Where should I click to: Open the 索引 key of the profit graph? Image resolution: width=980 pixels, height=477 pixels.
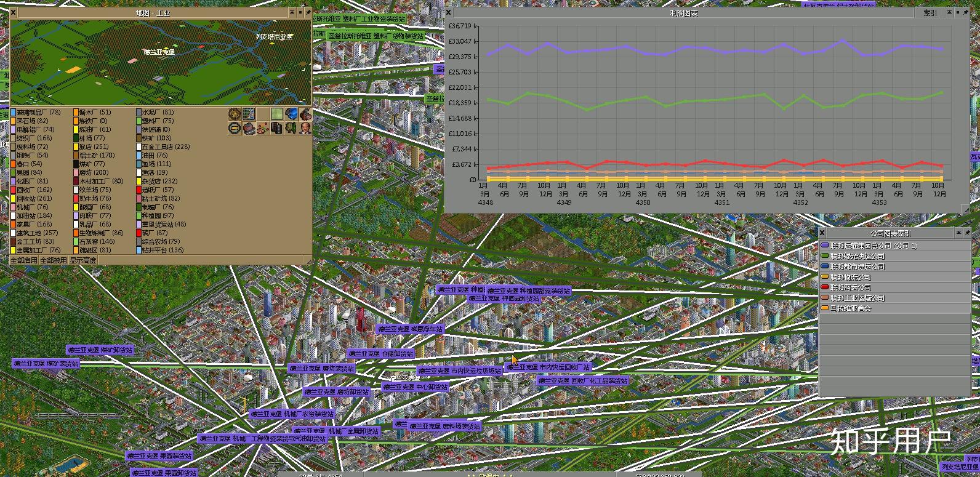pyautogui.click(x=930, y=13)
